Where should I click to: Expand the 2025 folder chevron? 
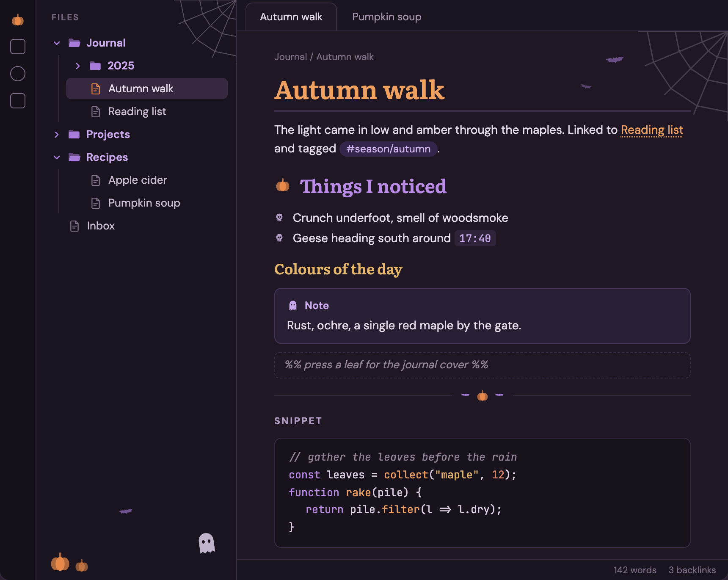coord(78,66)
